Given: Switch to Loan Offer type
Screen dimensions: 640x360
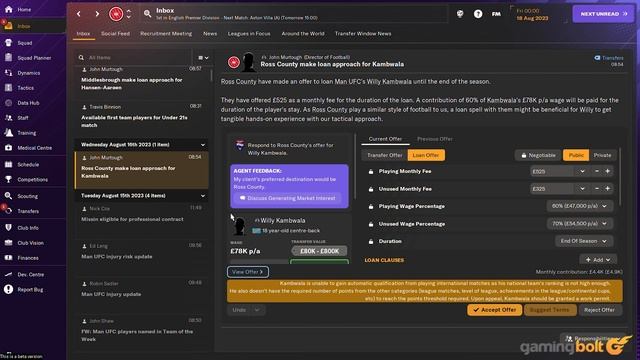Looking at the screenshot, I should tap(426, 155).
